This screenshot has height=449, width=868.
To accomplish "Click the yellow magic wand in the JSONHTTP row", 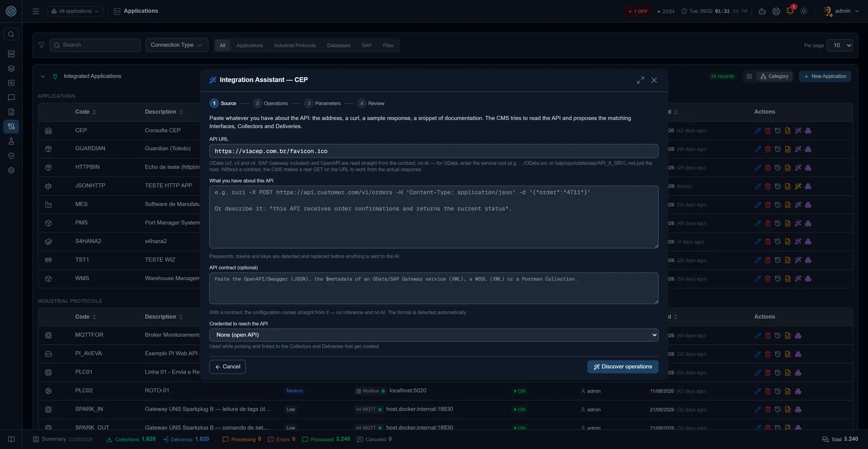I will click(x=798, y=186).
